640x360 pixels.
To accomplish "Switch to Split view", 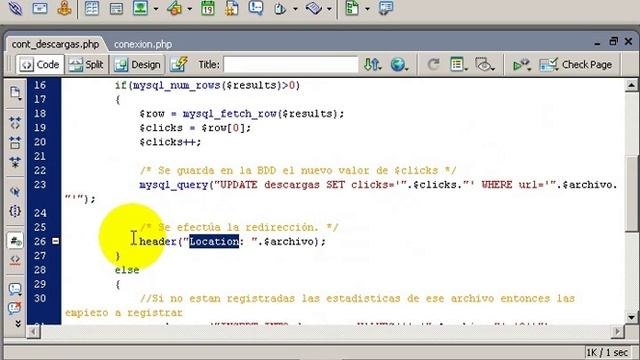I will click(86, 64).
